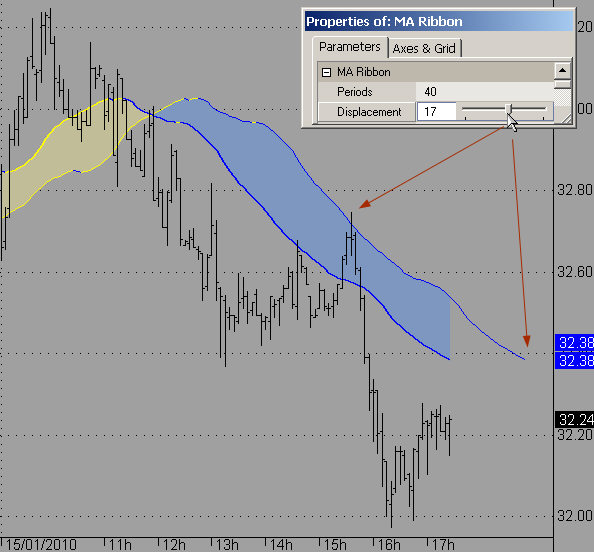Click the black 32.24 price label

coord(574,419)
